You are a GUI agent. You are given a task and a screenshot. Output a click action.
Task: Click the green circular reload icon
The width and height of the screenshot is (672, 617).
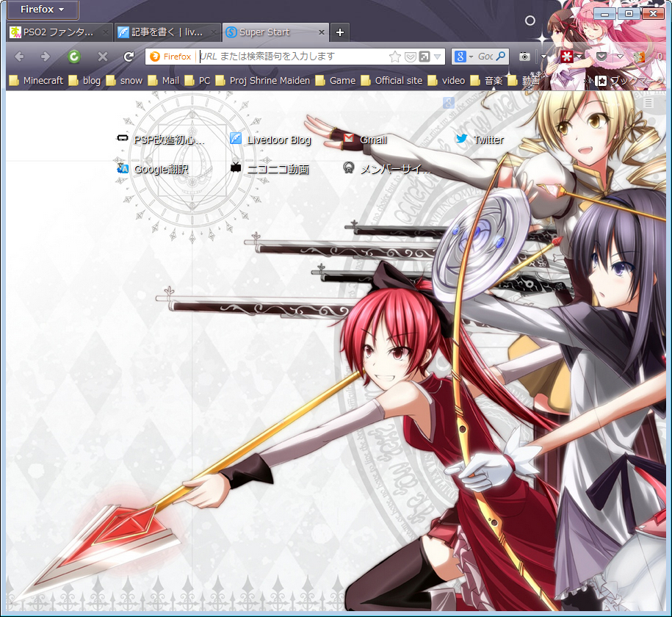coord(74,56)
